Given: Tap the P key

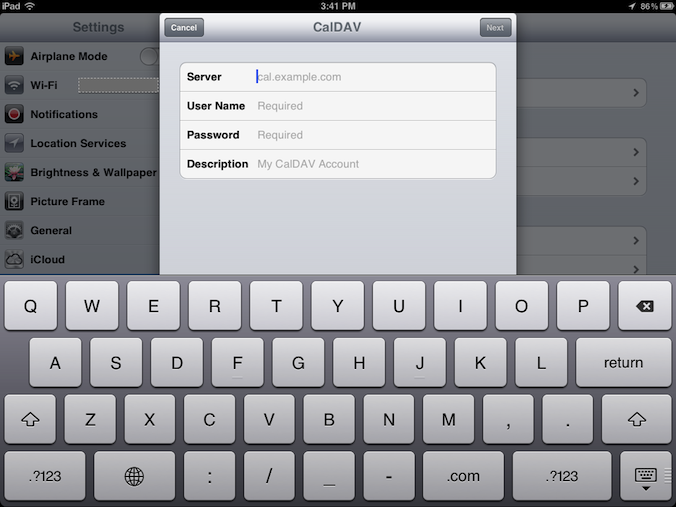Looking at the screenshot, I should [x=583, y=306].
